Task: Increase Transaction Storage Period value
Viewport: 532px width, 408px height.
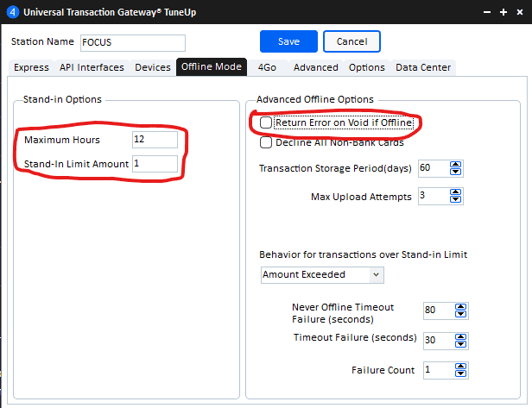Action: point(454,164)
